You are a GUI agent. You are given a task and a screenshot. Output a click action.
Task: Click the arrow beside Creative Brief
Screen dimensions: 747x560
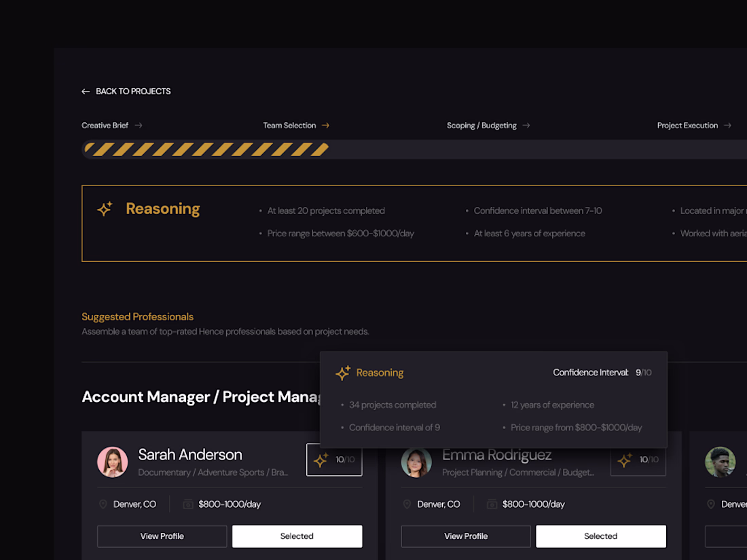[138, 126]
